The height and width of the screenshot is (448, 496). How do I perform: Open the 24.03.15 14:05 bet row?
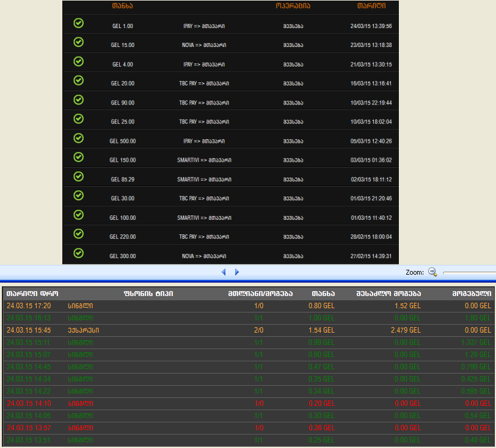point(249,416)
